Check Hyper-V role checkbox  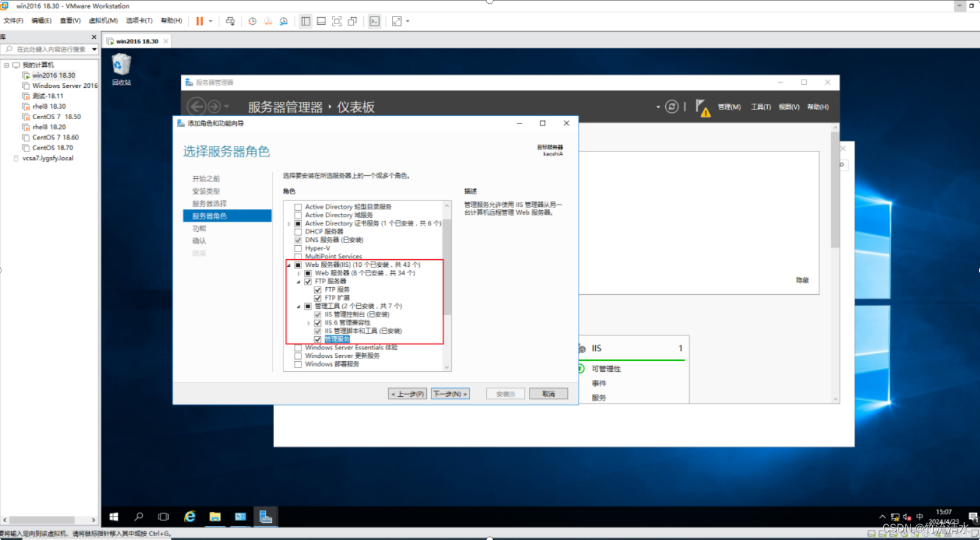[298, 248]
